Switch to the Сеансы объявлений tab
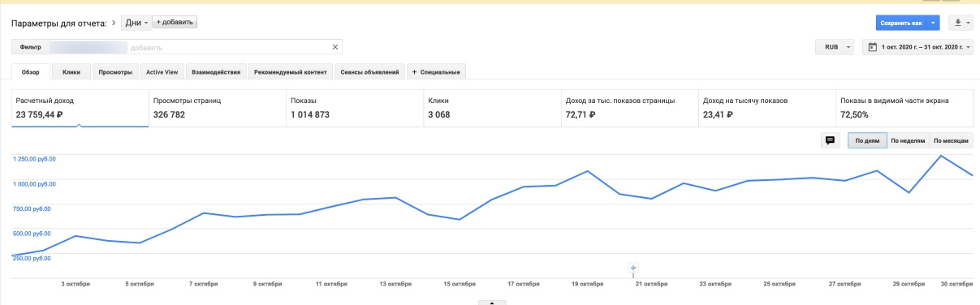 (x=369, y=72)
